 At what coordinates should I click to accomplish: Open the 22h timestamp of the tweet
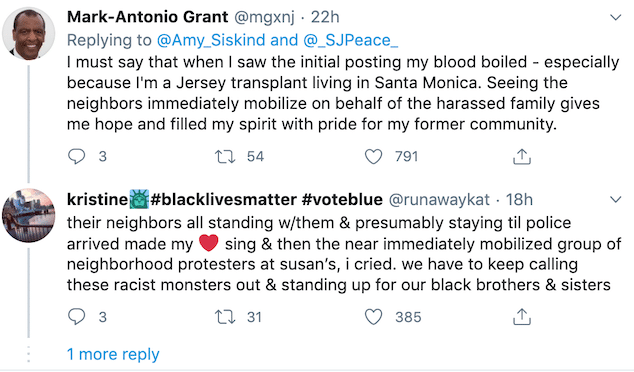(x=325, y=17)
